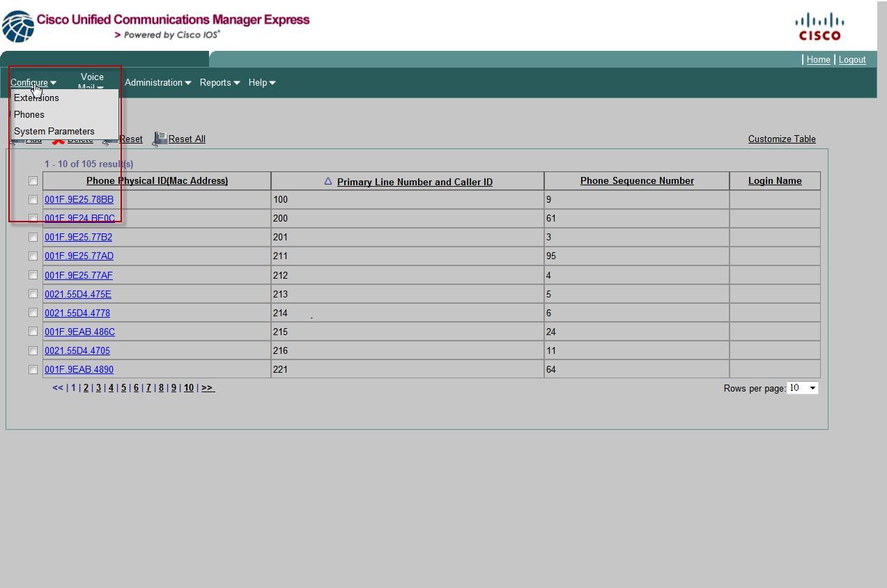The width and height of the screenshot is (887, 588).
Task: Click the Cisco logo in the header
Action: [x=819, y=27]
